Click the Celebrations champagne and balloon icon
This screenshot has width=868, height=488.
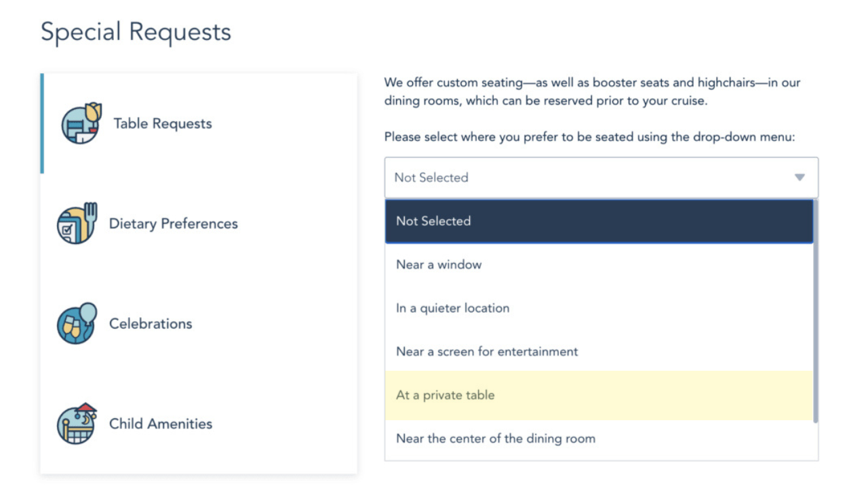coord(77,323)
